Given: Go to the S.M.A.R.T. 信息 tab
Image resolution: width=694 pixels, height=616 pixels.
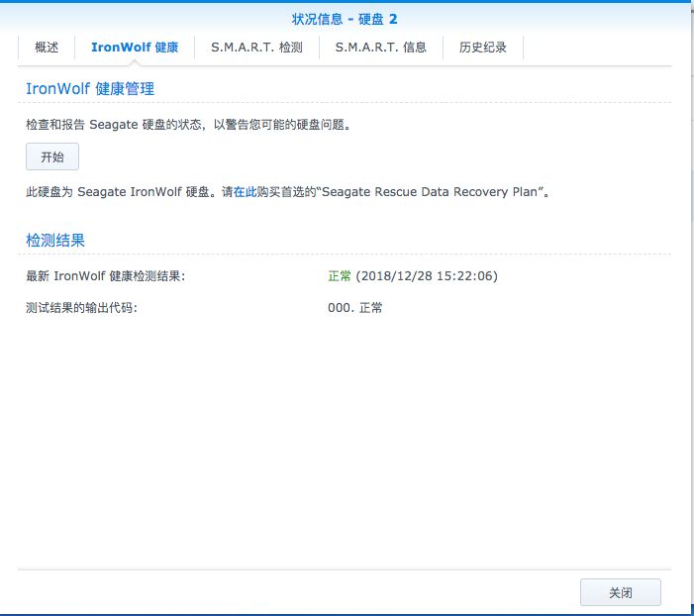Looking at the screenshot, I should tap(381, 48).
